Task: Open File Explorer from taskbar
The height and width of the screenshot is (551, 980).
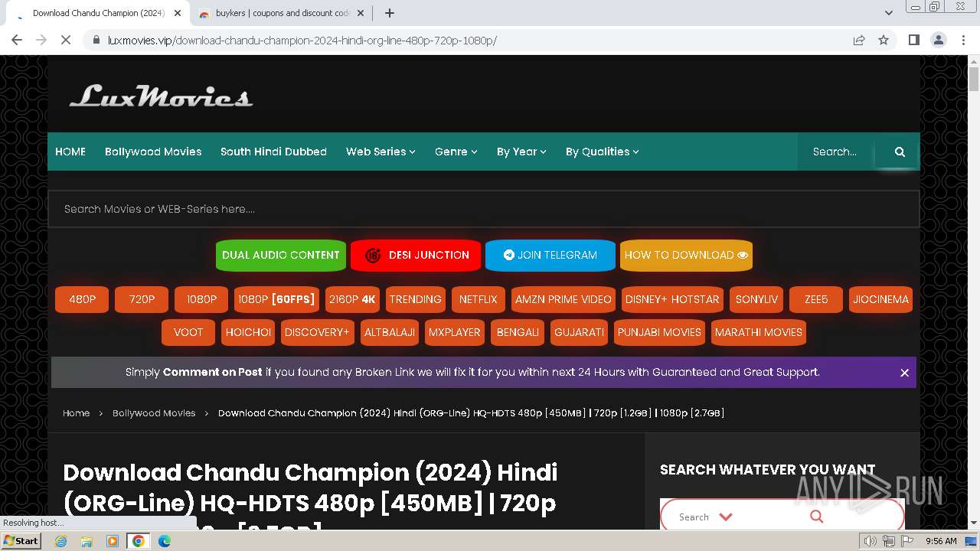Action: [87, 541]
